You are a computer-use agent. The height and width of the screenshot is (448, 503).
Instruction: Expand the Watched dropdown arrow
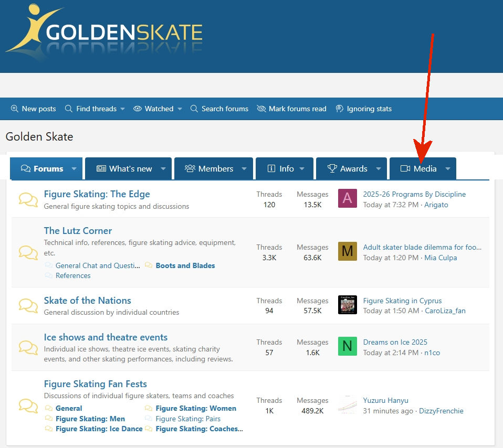[x=180, y=109]
